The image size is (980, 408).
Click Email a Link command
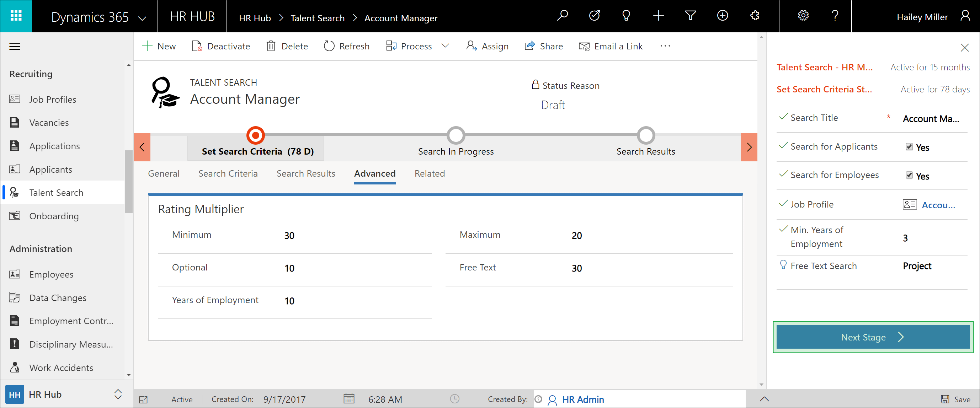[611, 47]
